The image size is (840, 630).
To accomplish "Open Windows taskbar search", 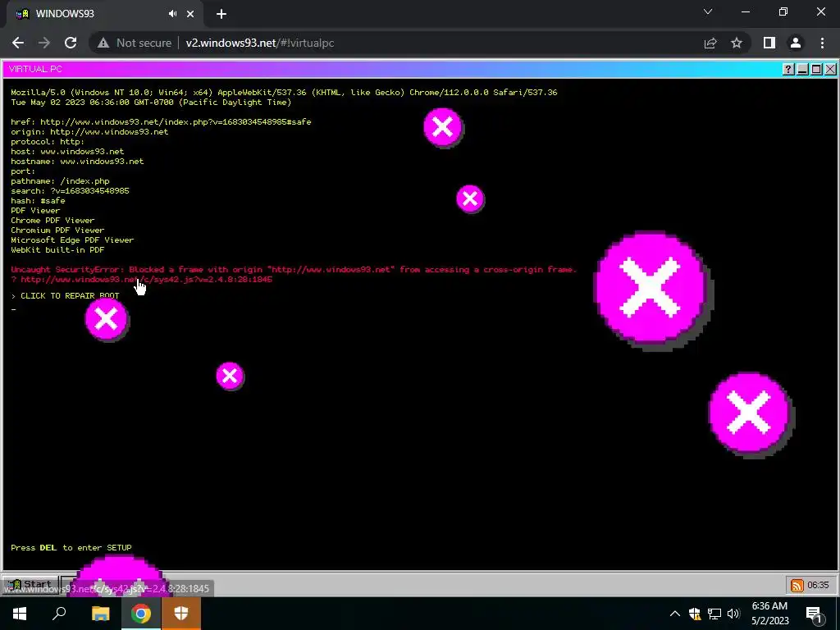I will pos(59,614).
